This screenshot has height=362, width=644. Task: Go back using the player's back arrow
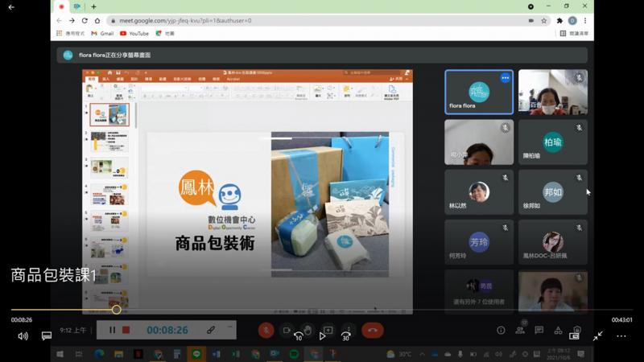click(x=11, y=7)
